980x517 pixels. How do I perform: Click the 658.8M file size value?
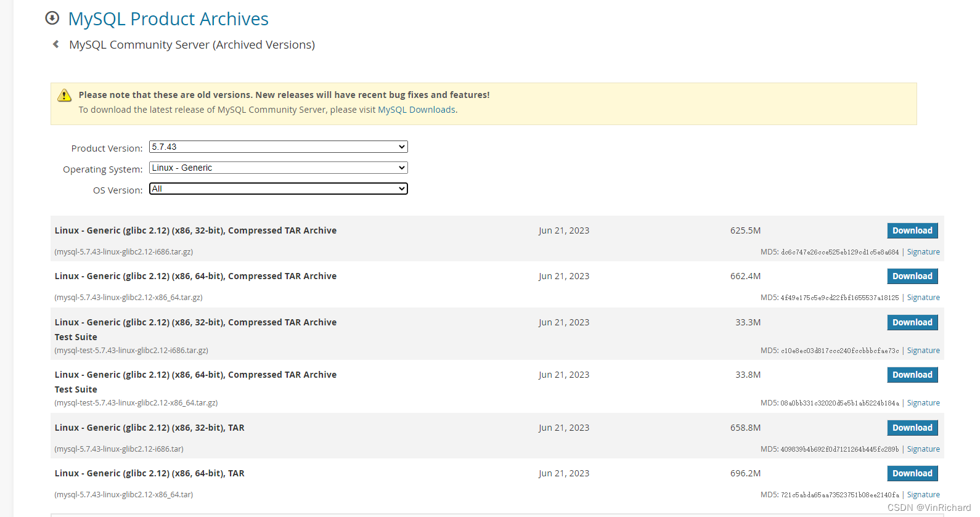(745, 428)
